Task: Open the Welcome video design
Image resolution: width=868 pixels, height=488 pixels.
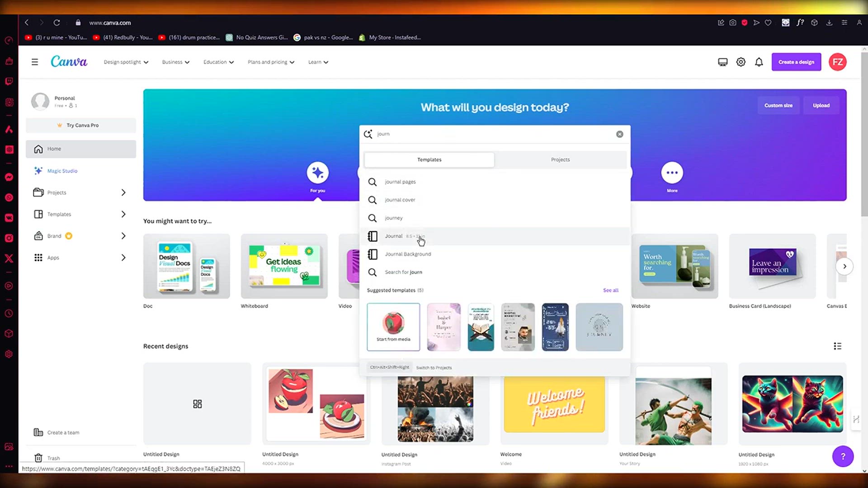Action: [554, 404]
